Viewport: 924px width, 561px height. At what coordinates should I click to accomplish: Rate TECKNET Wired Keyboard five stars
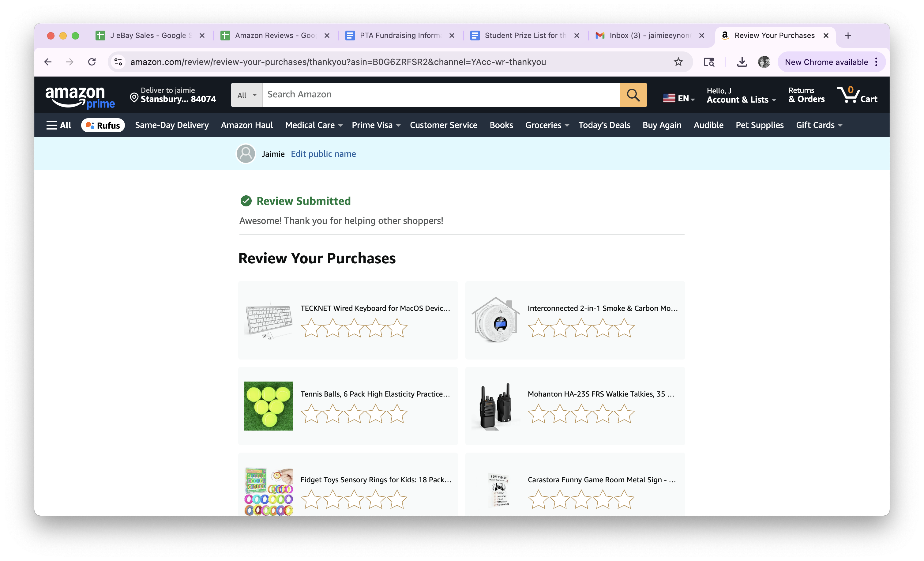point(397,328)
